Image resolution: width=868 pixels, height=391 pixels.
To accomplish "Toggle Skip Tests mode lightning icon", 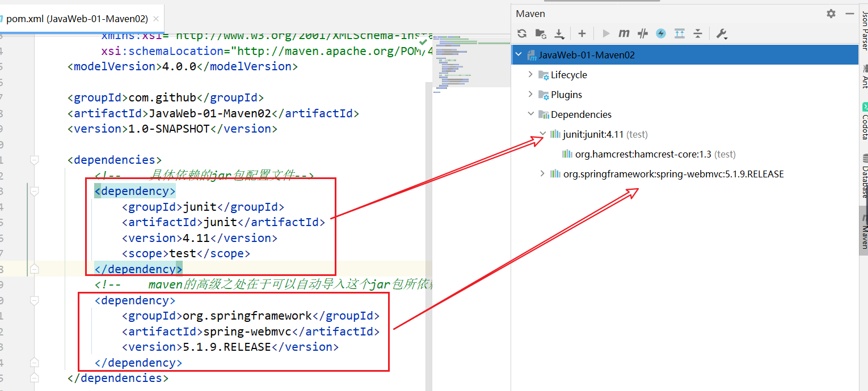I will point(661,33).
